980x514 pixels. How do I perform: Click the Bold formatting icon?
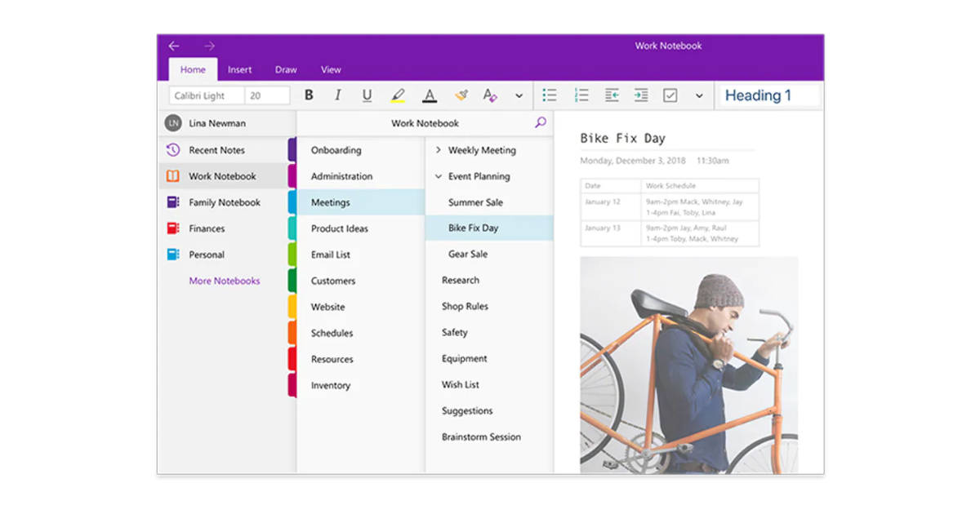point(309,95)
